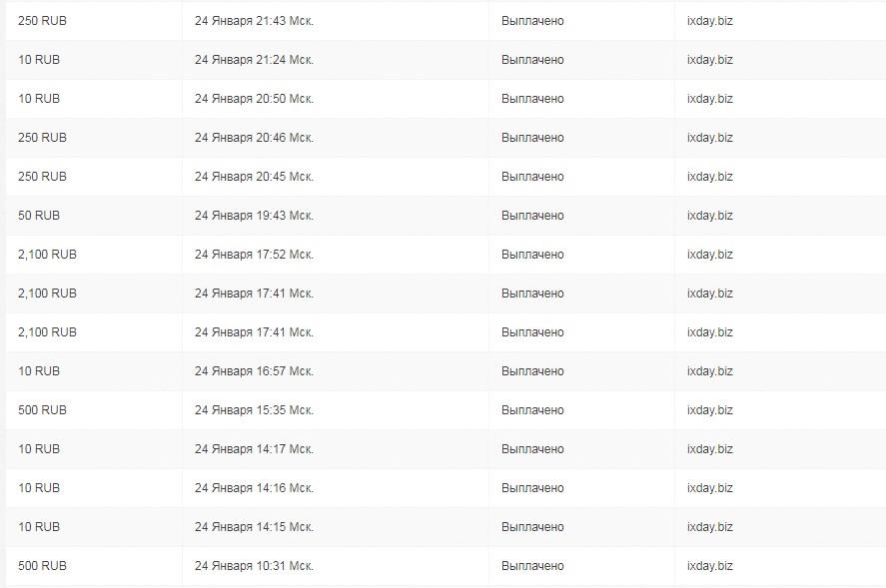Click ixday.biz link in the 21:43 row
886x588 pixels.
(710, 21)
